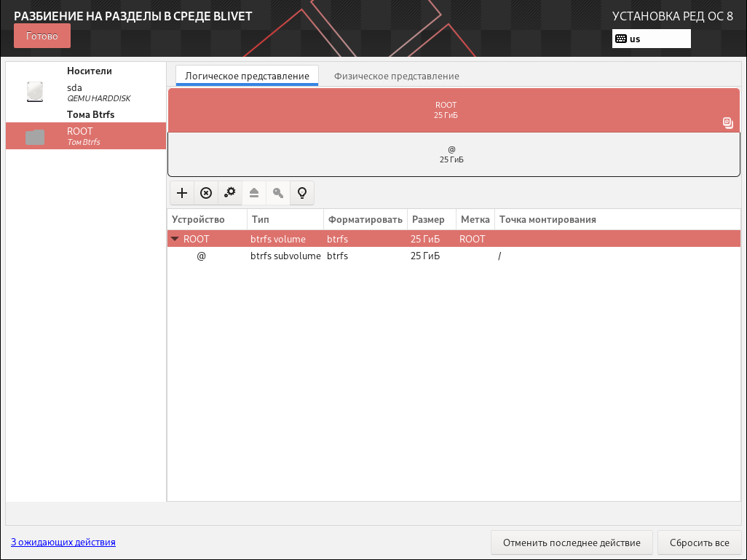Click Отменить последнее действие button
Viewport: 747px width, 560px height.
572,543
